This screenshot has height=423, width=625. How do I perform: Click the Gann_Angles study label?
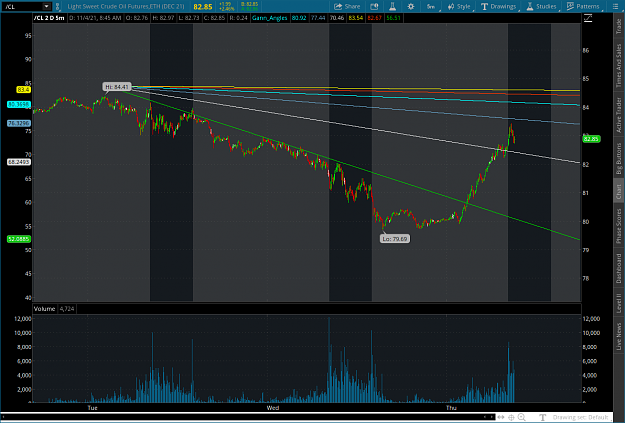pyautogui.click(x=269, y=18)
